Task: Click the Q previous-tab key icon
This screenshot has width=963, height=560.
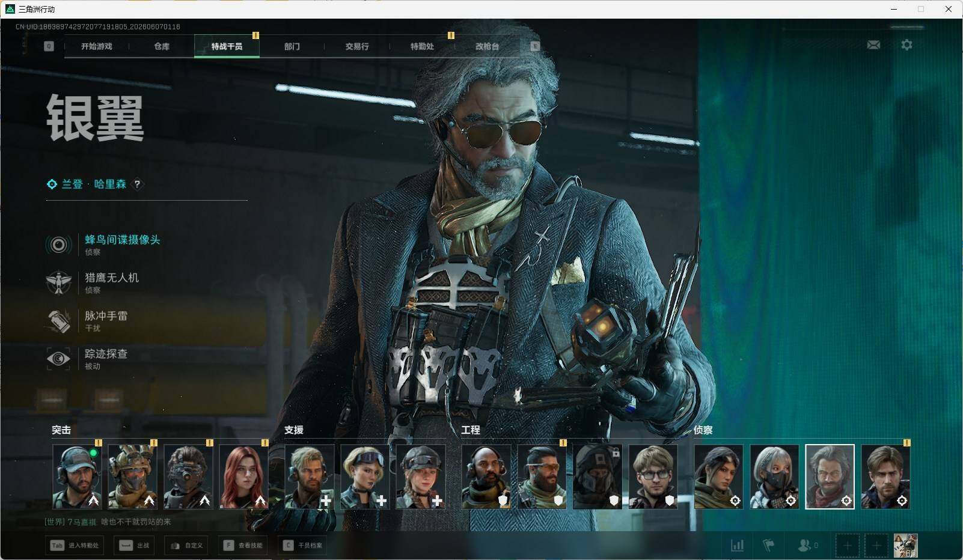Action: (x=49, y=46)
